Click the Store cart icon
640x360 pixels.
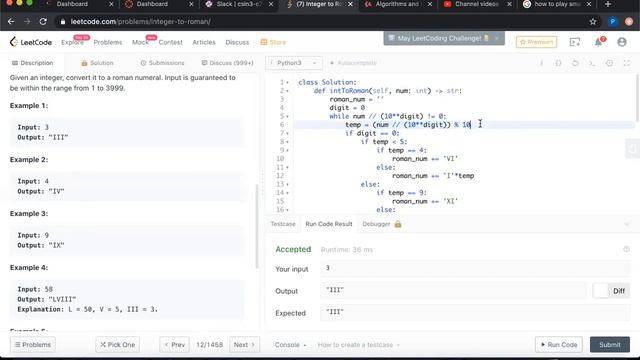[x=264, y=42]
